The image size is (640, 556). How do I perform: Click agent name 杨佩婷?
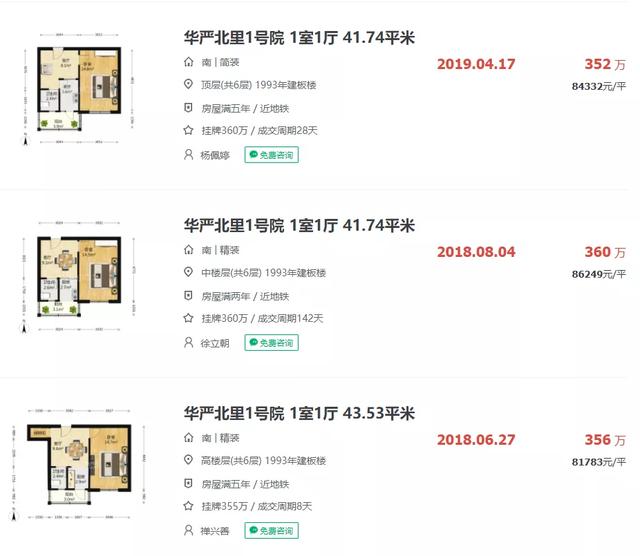click(x=215, y=156)
